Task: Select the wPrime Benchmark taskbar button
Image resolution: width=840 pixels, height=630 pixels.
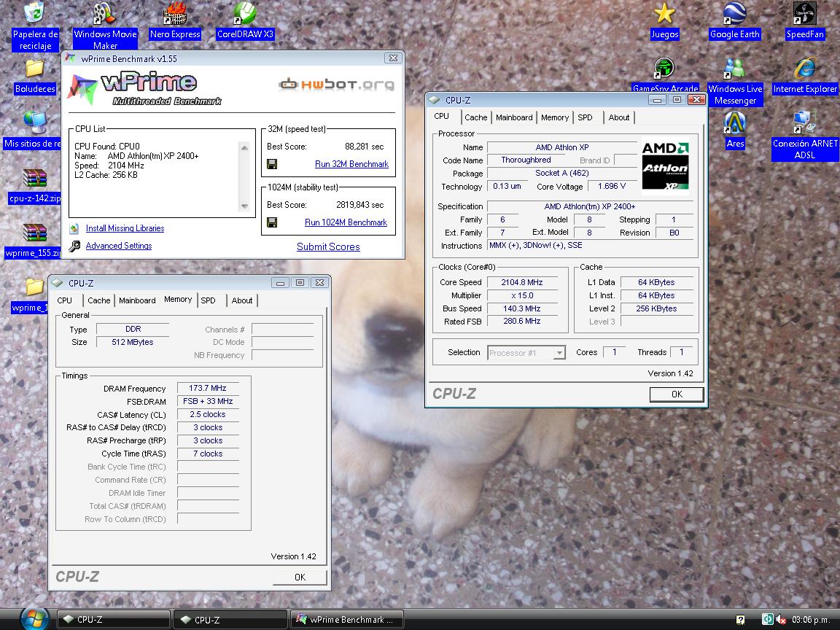Action: pyautogui.click(x=346, y=619)
